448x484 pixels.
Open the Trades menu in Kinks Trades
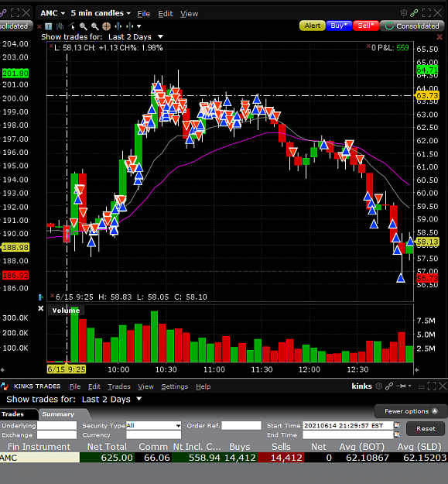click(119, 386)
